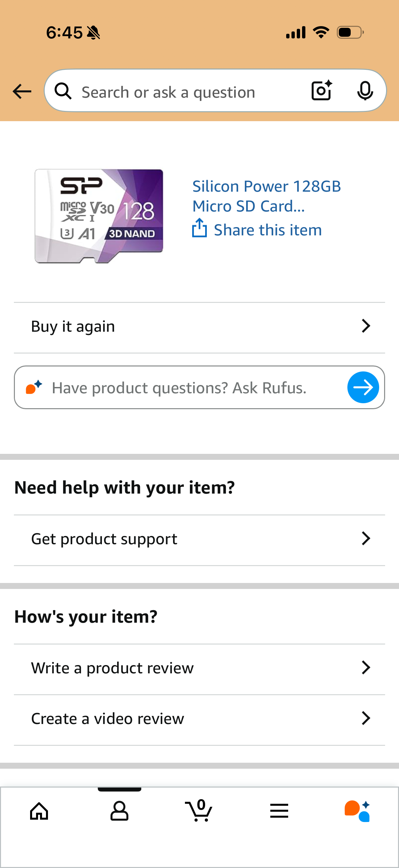Expand Create a video review chevron
The image size is (399, 868).
pyautogui.click(x=366, y=718)
